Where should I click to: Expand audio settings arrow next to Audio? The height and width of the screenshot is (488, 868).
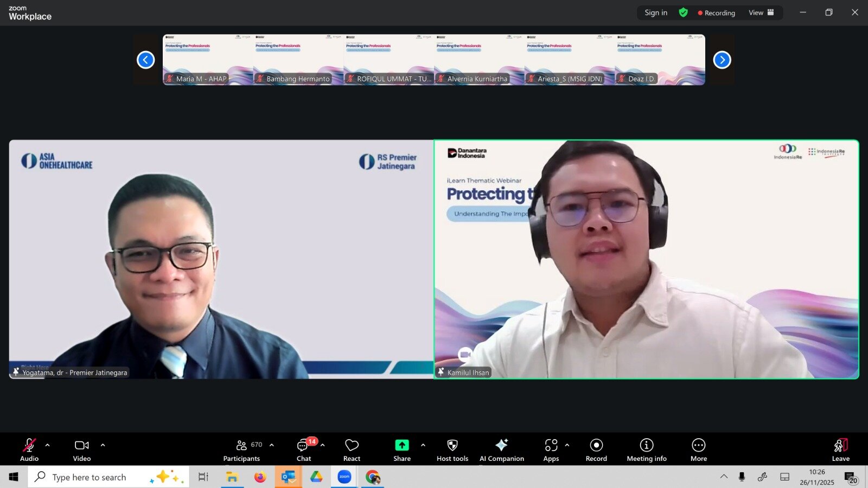tap(48, 445)
